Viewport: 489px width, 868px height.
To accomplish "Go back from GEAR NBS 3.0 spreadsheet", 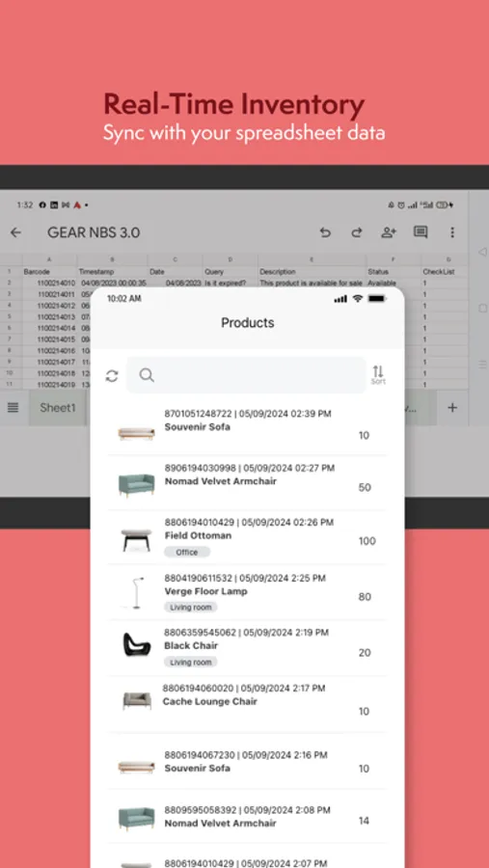I will [15, 232].
